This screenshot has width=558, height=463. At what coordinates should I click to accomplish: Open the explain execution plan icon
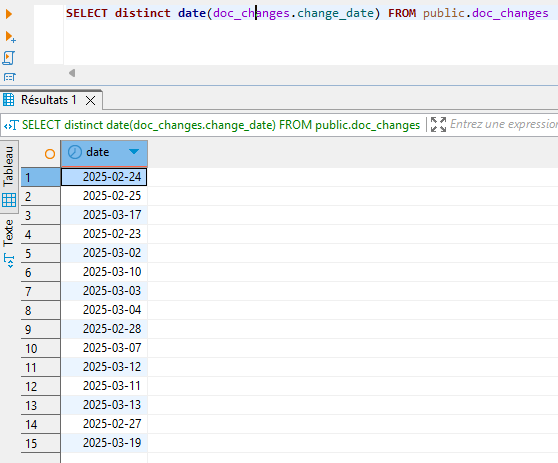tap(10, 77)
